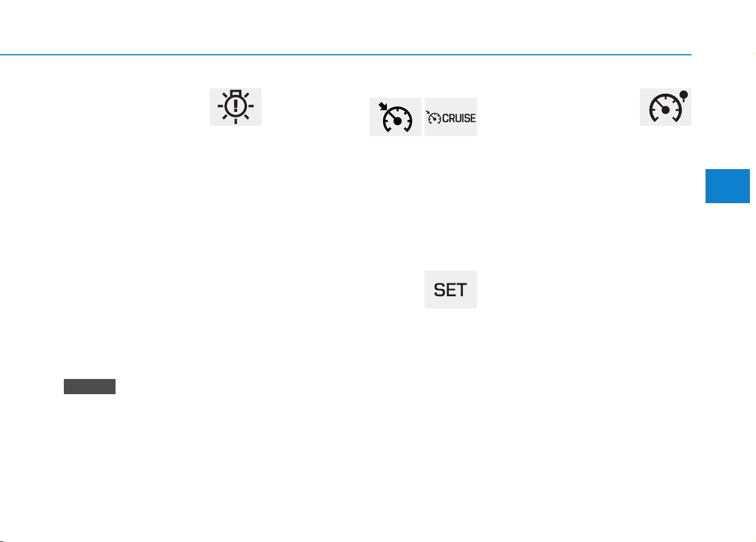This screenshot has width=756, height=542.
Task: Click the speed limiter gauge icon
Action: point(665,107)
